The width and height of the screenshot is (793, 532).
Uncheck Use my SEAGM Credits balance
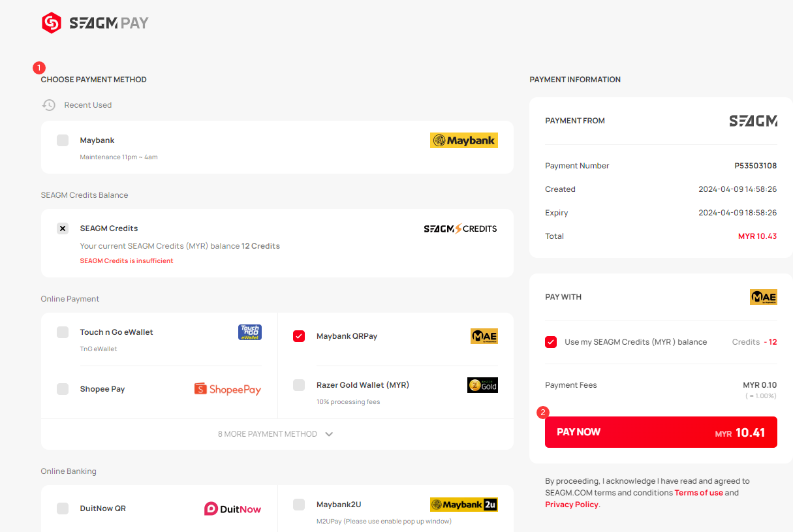(x=551, y=342)
